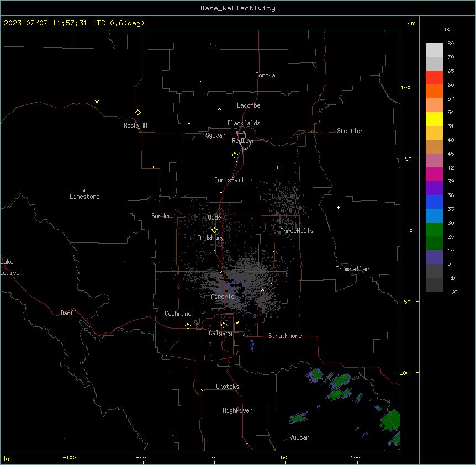Click the Lake Louise label
The width and height of the screenshot is (476, 465).
10,267
